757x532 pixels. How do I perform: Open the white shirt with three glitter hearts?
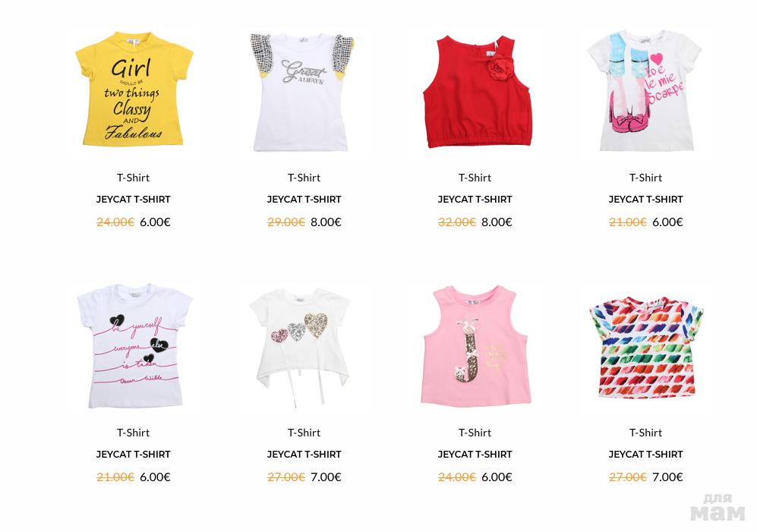300,347
